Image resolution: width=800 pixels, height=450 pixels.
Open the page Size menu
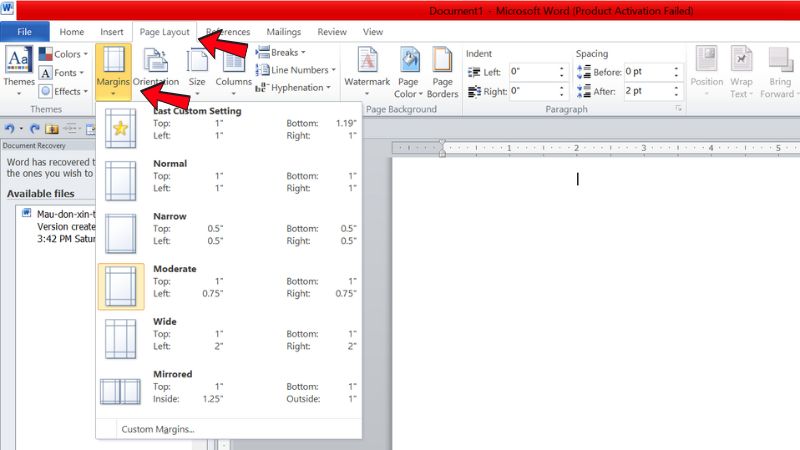coord(197,71)
